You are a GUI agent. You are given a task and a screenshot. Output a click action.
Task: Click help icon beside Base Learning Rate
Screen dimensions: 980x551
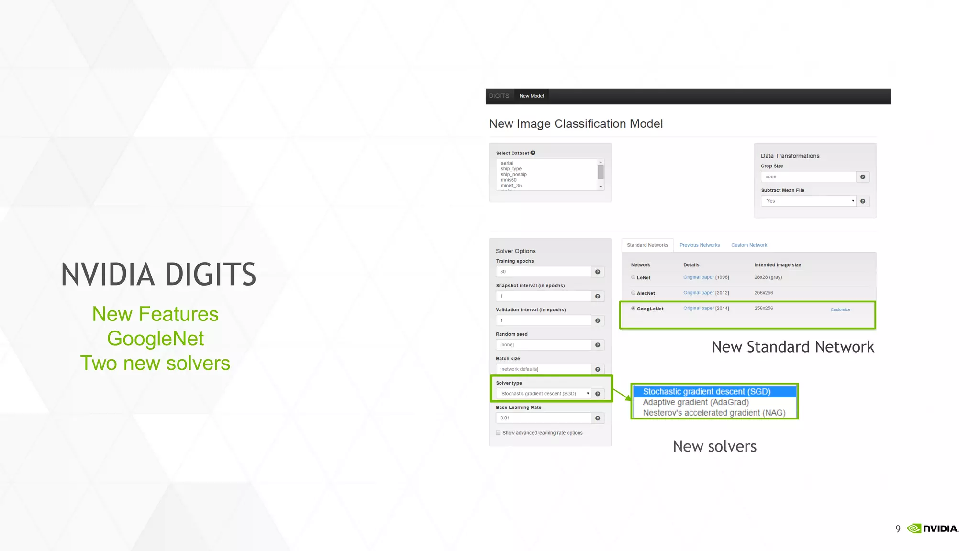point(598,419)
